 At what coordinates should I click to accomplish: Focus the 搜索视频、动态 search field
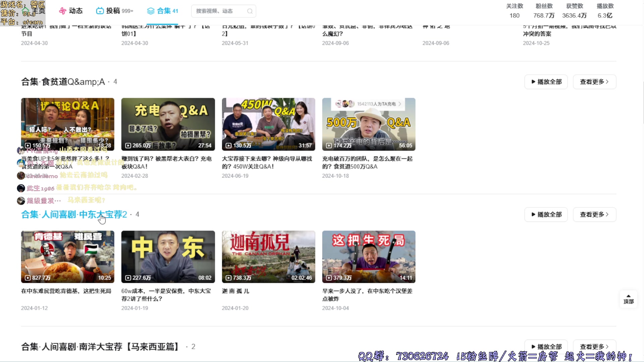(x=223, y=11)
